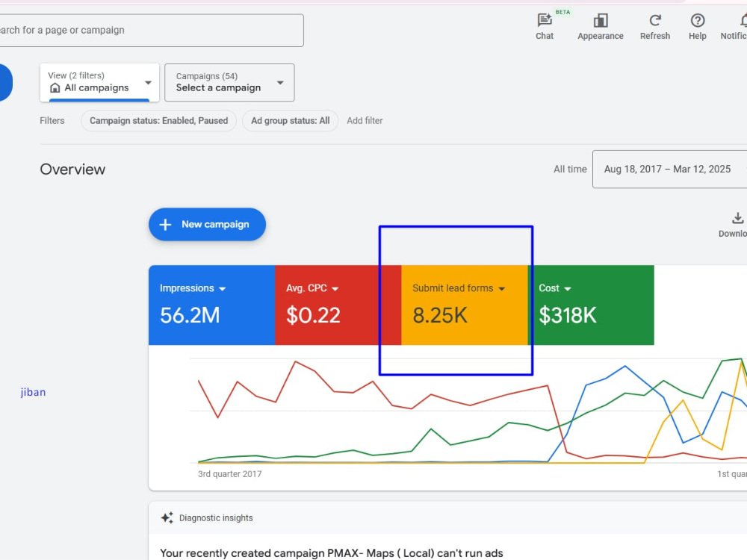
Task: Click the Download icon
Action: click(737, 218)
